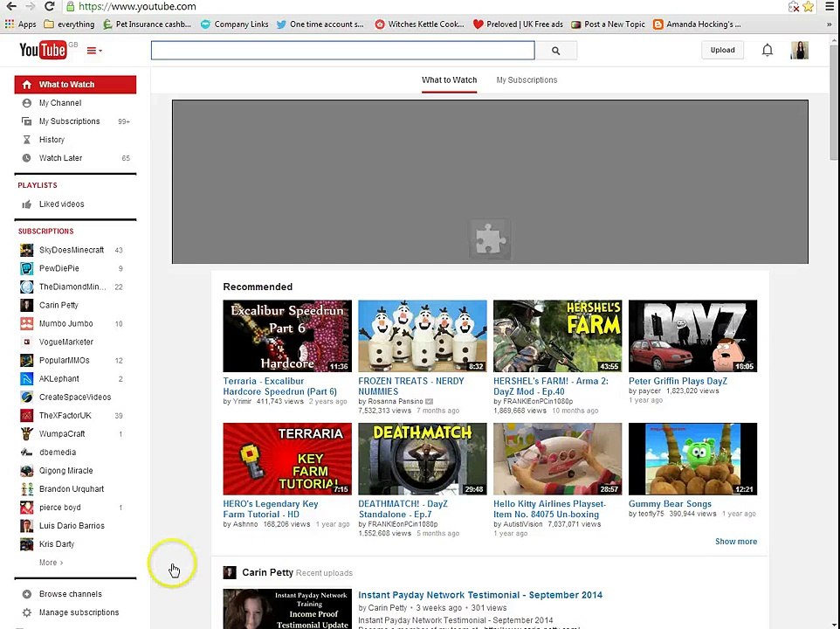The width and height of the screenshot is (840, 629).
Task: Bookmark this page with the star icon
Action: pos(809,6)
